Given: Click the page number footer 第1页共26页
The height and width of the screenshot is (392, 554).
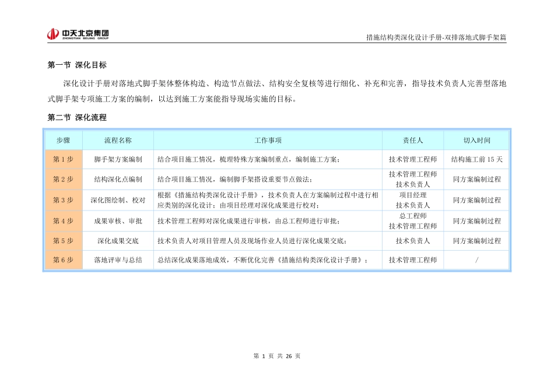Looking at the screenshot, I should click(x=276, y=355).
